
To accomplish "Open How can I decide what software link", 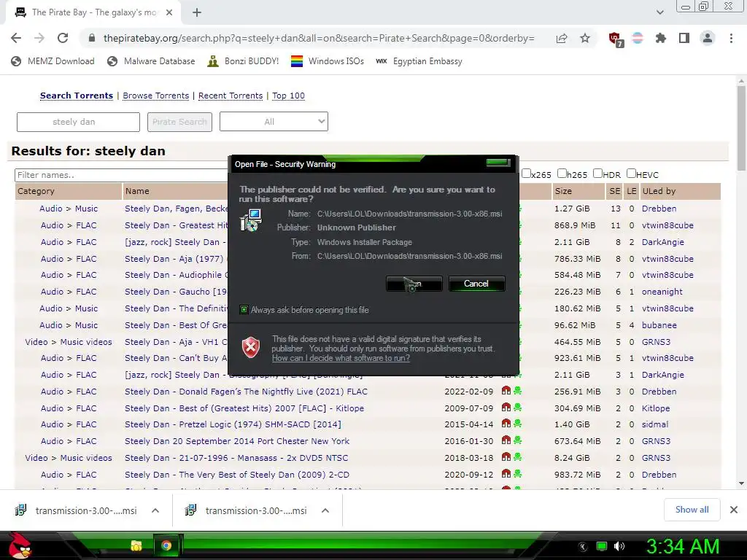I will tap(341, 358).
